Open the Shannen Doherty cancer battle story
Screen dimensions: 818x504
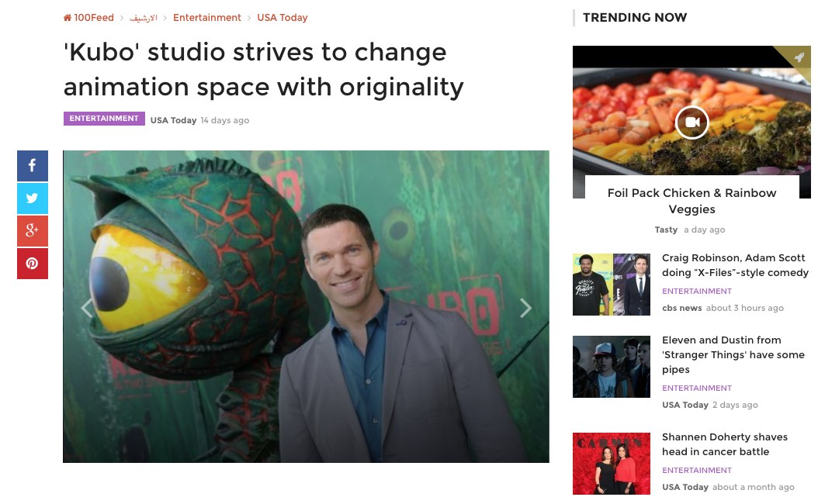tap(725, 444)
